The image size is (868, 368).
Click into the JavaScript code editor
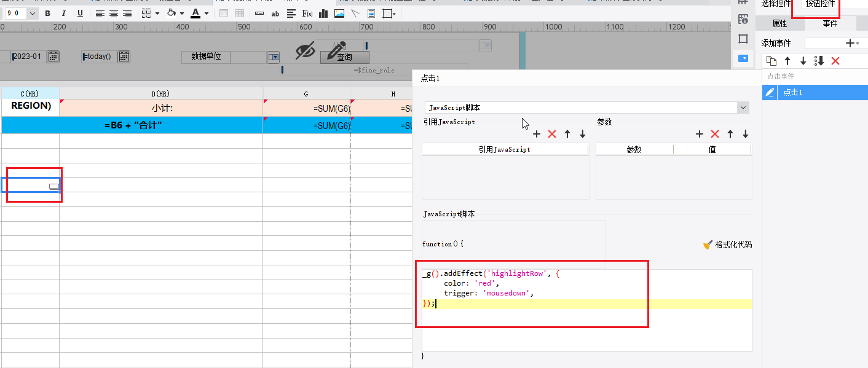587,310
